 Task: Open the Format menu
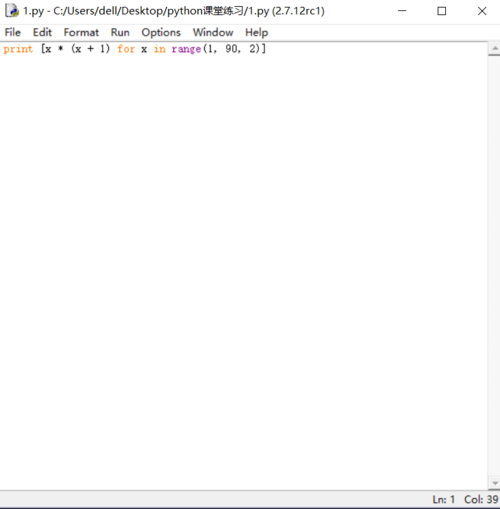[x=81, y=32]
